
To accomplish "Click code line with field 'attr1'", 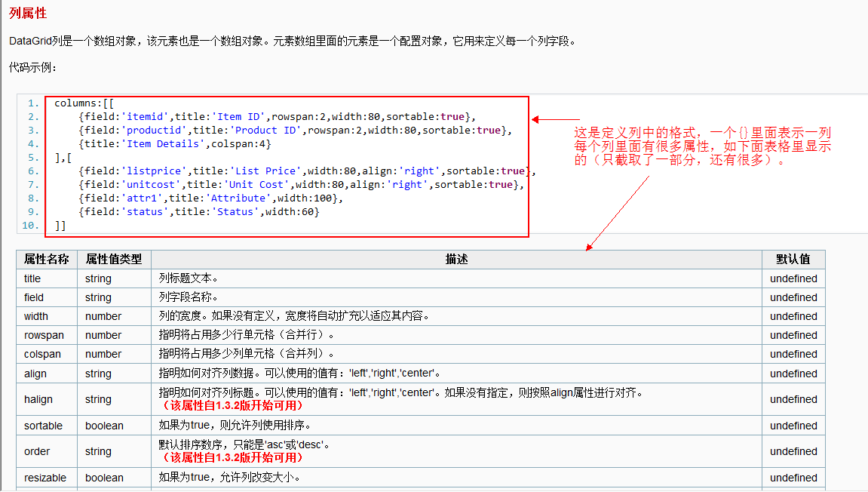I will tap(211, 198).
